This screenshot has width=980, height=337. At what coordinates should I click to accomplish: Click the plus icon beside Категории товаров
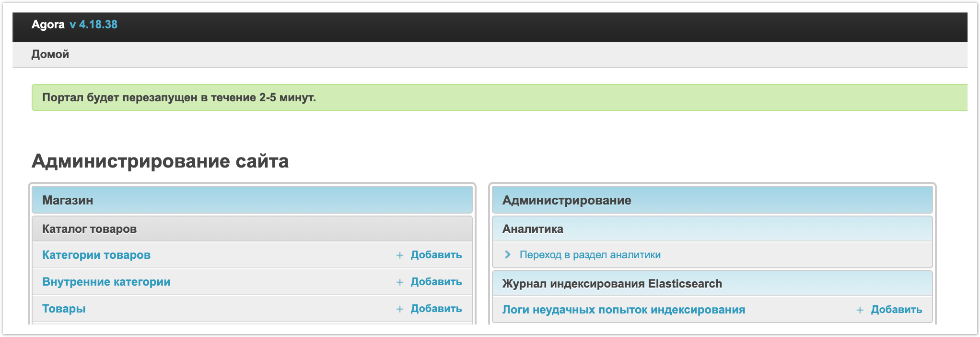click(x=399, y=255)
